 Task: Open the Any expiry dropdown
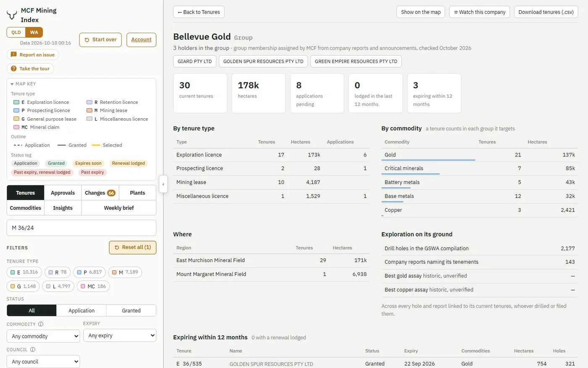[x=120, y=336]
